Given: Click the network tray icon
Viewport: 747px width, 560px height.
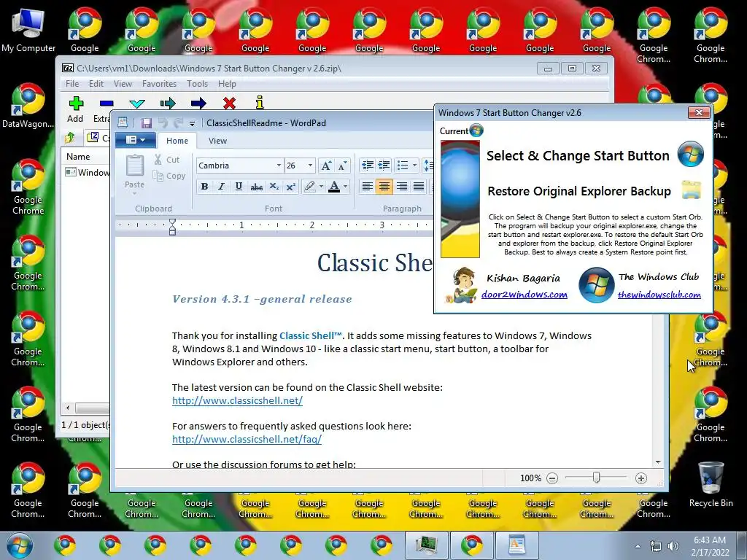Looking at the screenshot, I should point(656,546).
